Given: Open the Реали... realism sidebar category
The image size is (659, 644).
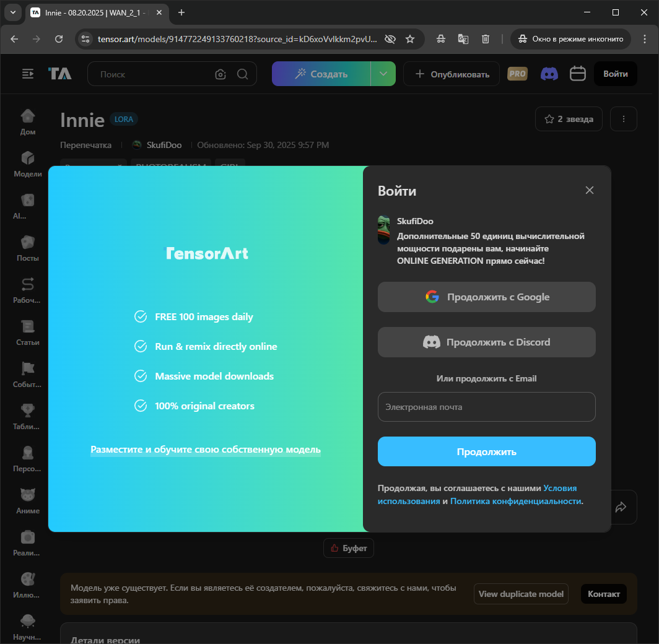Looking at the screenshot, I should (28, 542).
